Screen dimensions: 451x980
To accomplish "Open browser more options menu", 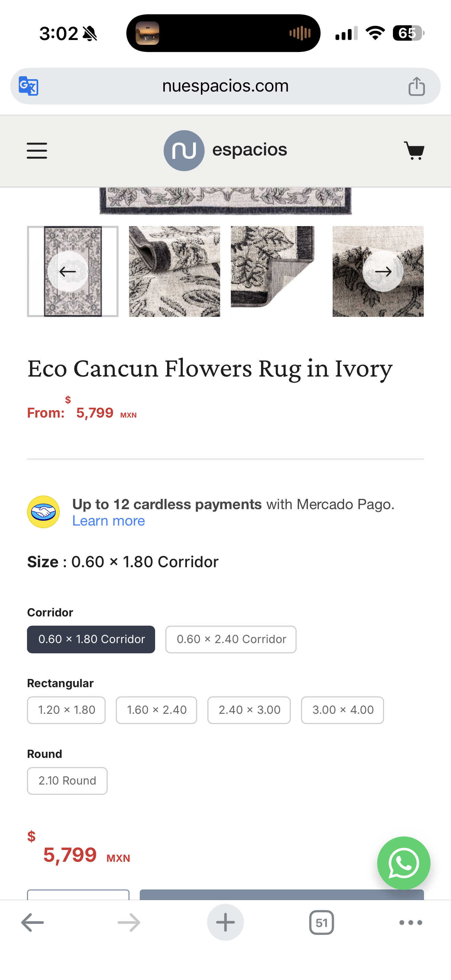I will (x=410, y=922).
